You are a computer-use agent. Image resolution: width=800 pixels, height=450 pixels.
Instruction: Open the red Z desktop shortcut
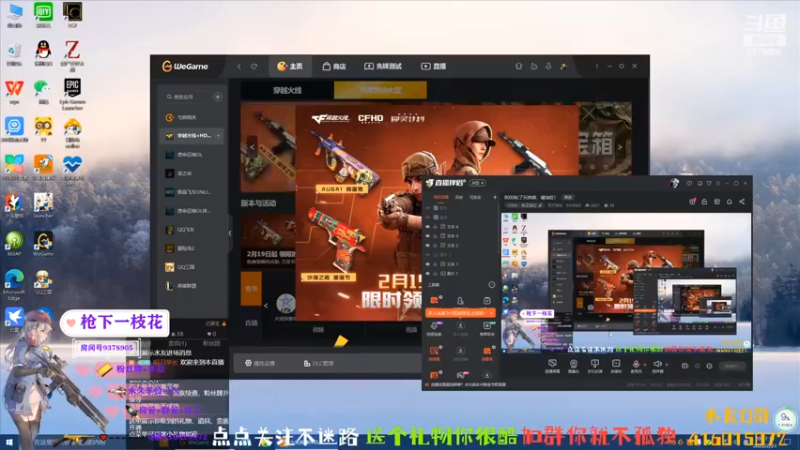click(x=72, y=55)
